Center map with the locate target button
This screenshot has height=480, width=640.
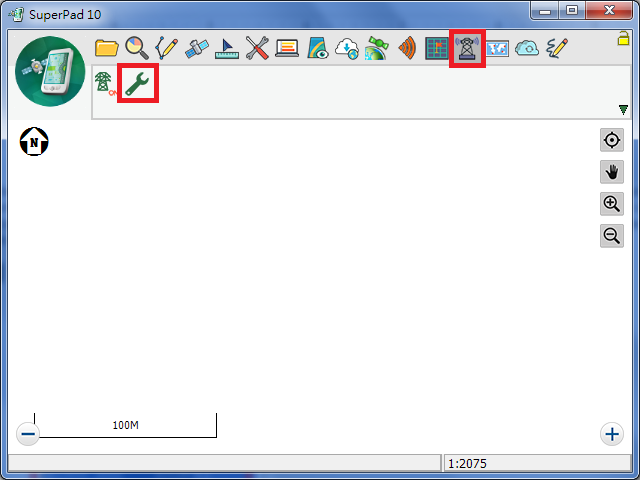[x=612, y=140]
